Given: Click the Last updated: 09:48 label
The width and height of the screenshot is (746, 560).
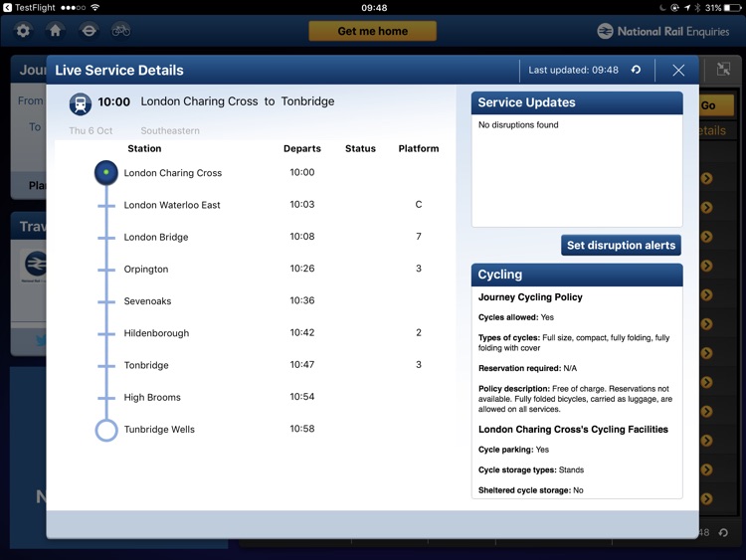Looking at the screenshot, I should pyautogui.click(x=573, y=70).
